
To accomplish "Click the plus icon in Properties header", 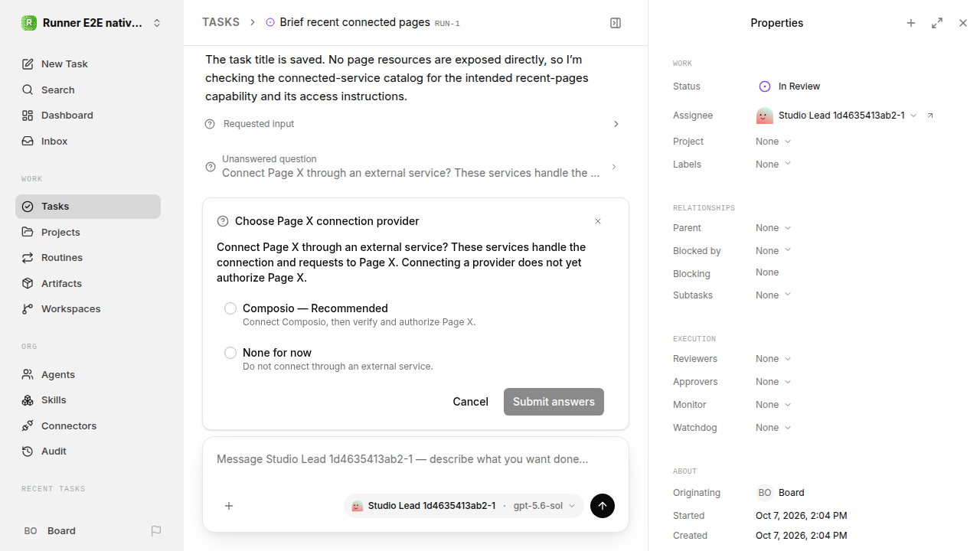I will click(911, 23).
